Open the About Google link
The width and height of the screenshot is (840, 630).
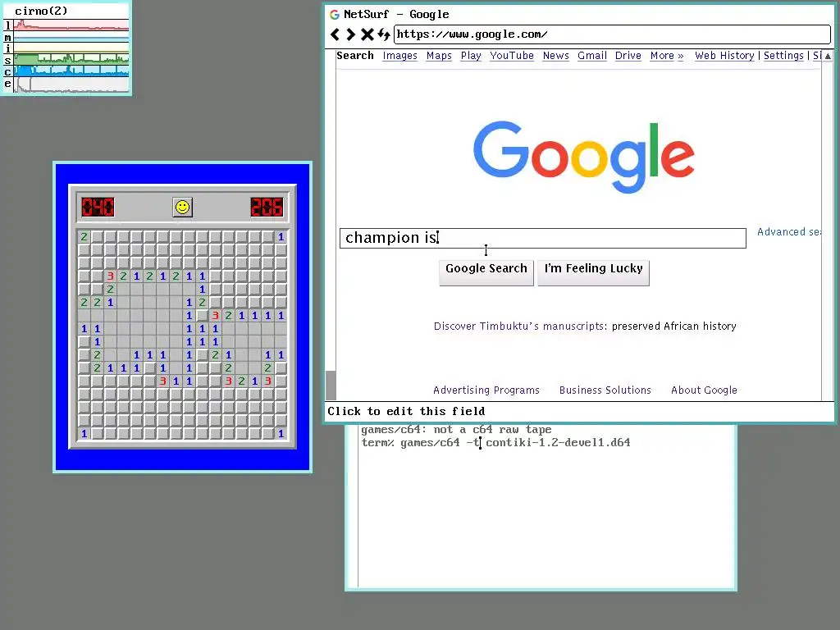[x=704, y=390]
